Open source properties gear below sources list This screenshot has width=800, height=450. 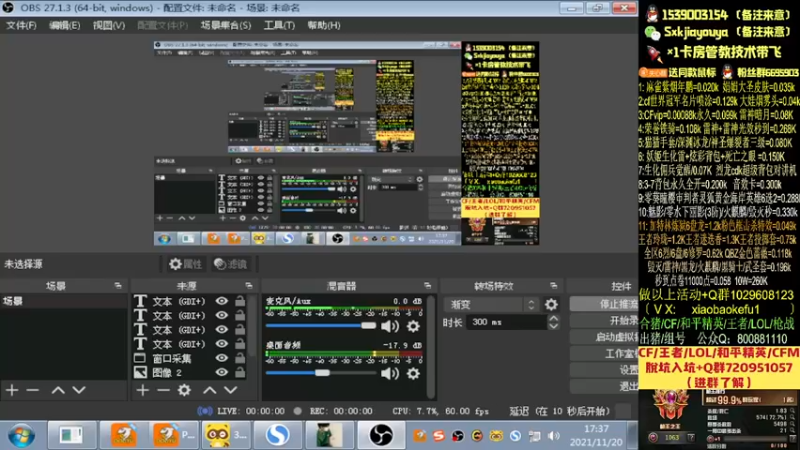click(184, 390)
